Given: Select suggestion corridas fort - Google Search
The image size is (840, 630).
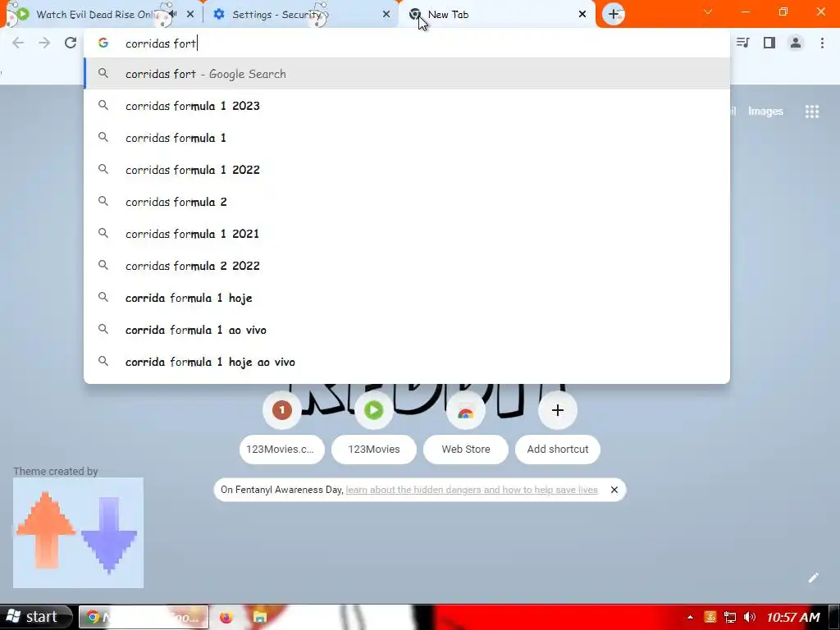Looking at the screenshot, I should tap(407, 73).
